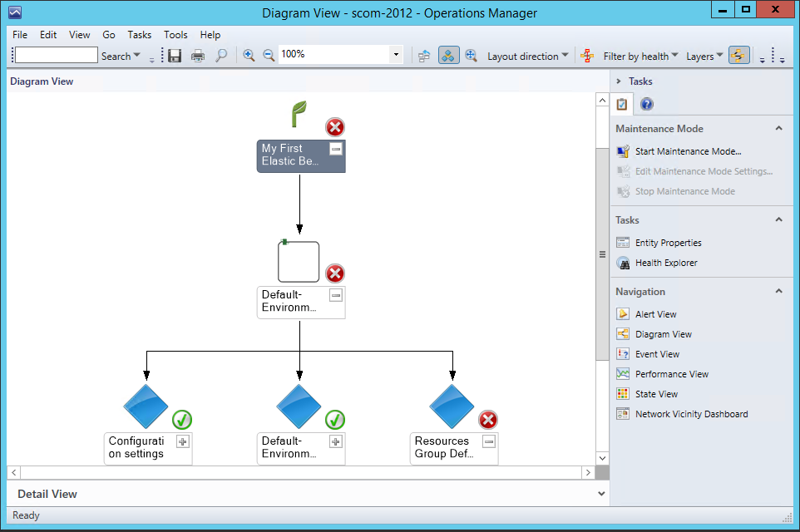Click the search input field
This screenshot has width=800, height=532.
[57, 56]
